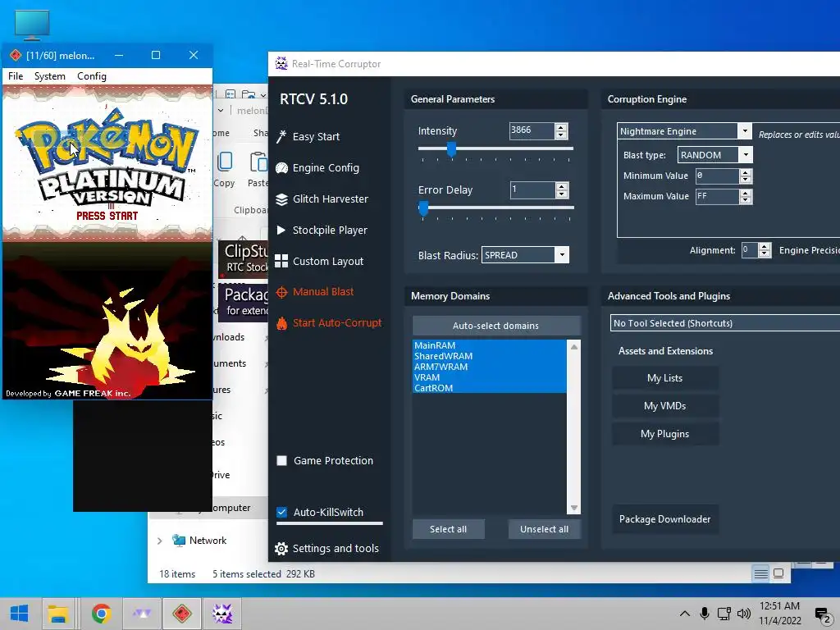Click Copy icon in Explorer ribbon
Image resolution: width=840 pixels, height=630 pixels.
(225, 162)
